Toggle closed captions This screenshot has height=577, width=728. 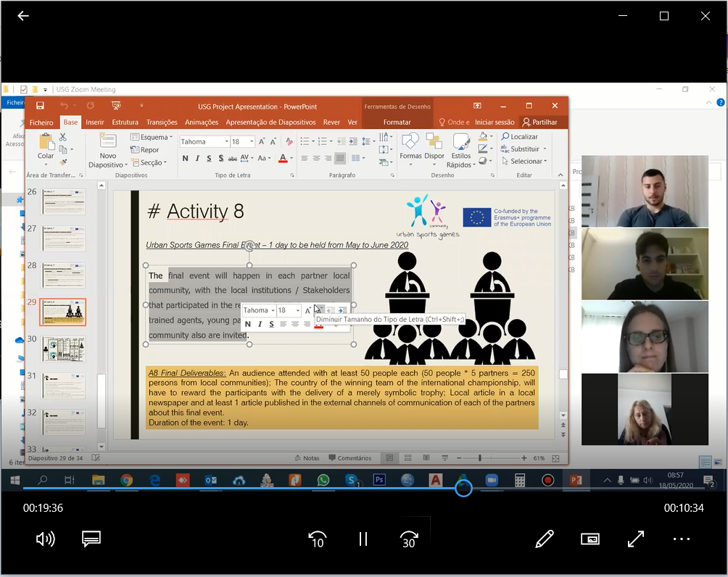tap(91, 539)
